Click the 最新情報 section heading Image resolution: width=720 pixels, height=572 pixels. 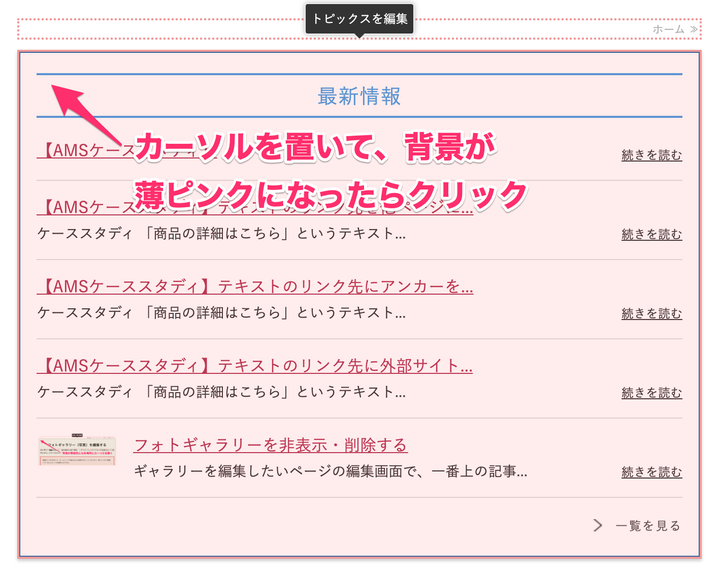(x=359, y=96)
